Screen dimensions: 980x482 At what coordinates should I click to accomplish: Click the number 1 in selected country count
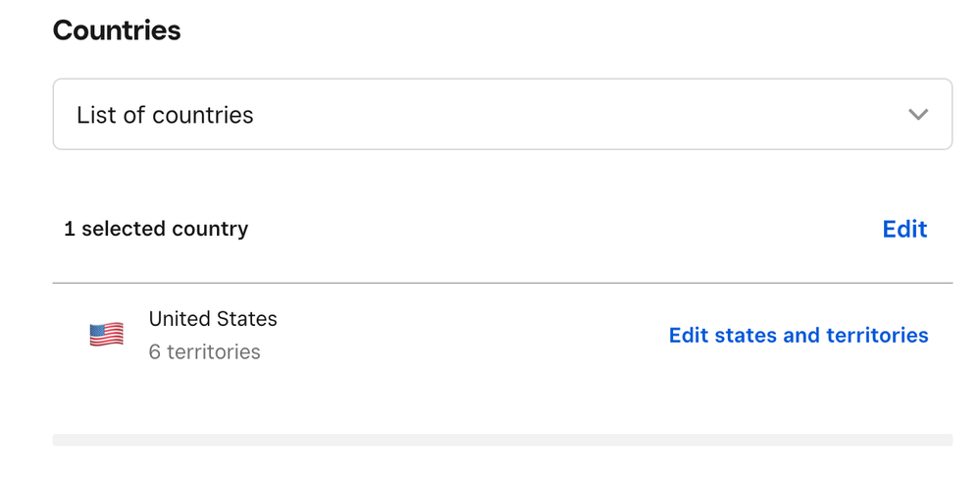pyautogui.click(x=70, y=229)
